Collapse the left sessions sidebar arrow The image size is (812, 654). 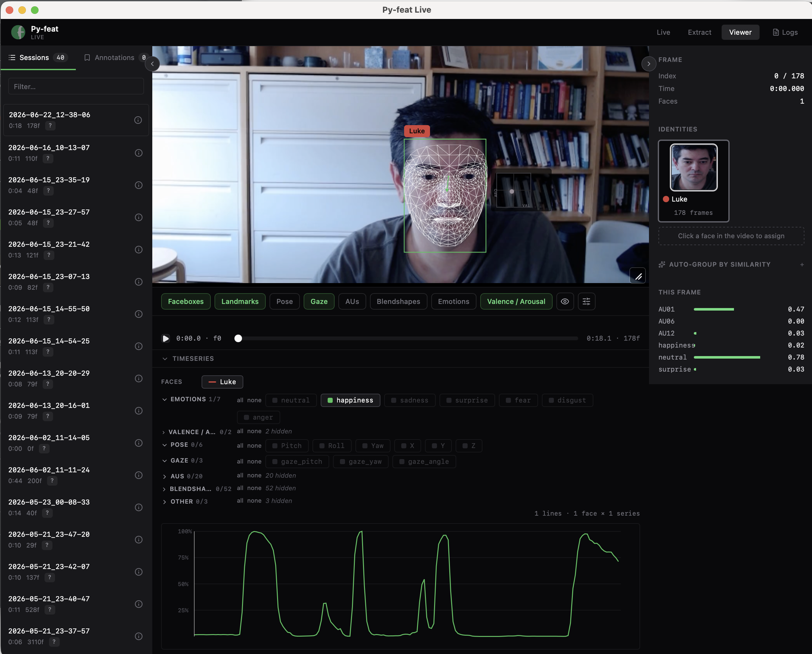(152, 64)
